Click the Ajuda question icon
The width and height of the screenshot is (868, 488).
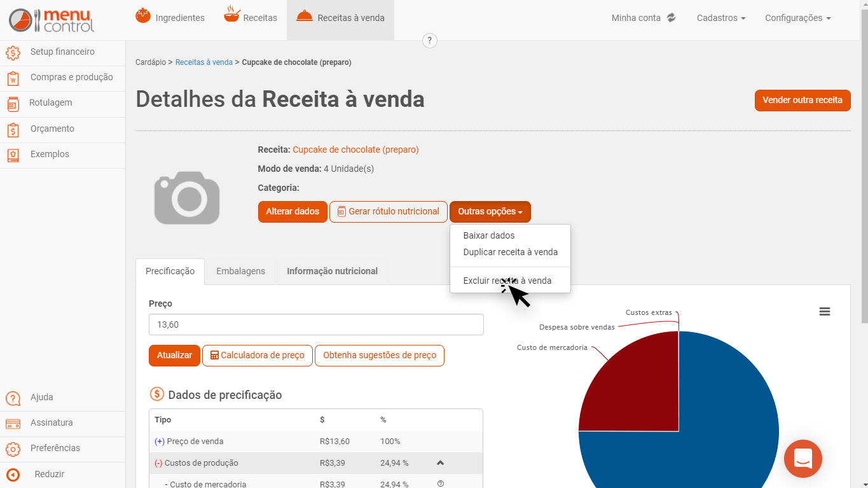[13, 398]
